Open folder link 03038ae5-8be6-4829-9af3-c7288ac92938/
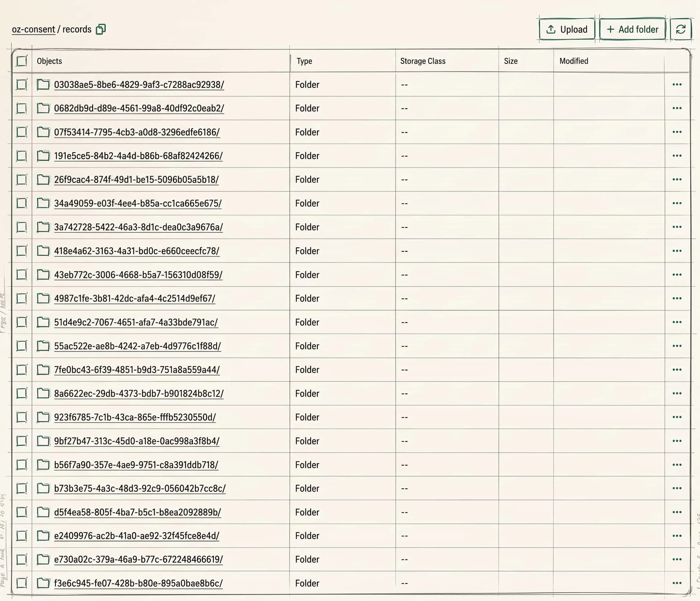Viewport: 700px width, 601px height. point(139,85)
